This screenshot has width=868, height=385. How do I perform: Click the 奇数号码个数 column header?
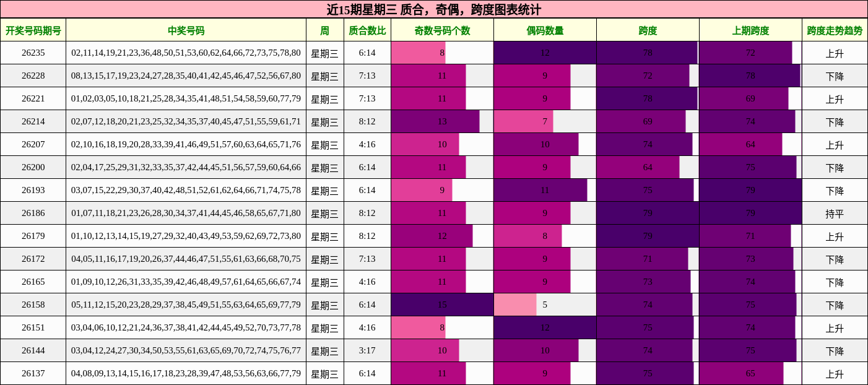442,30
